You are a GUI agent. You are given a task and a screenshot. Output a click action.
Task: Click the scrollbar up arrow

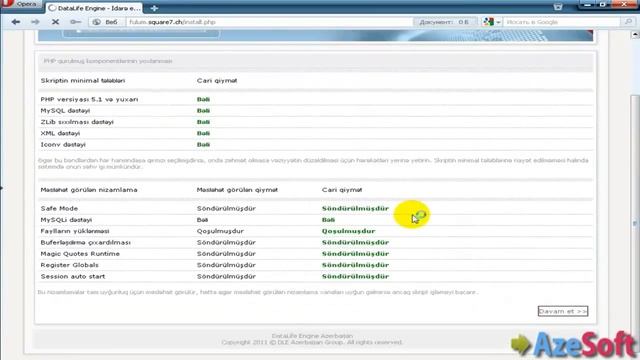point(635,36)
